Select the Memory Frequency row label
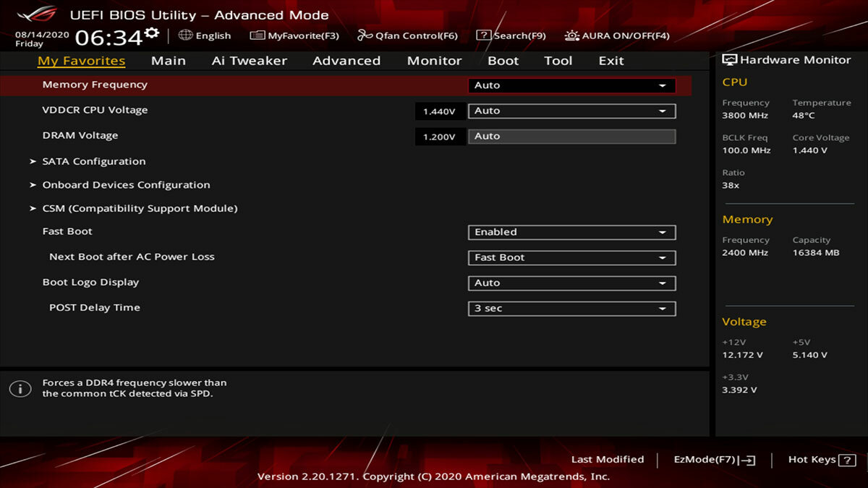The height and width of the screenshot is (488, 868). [95, 85]
